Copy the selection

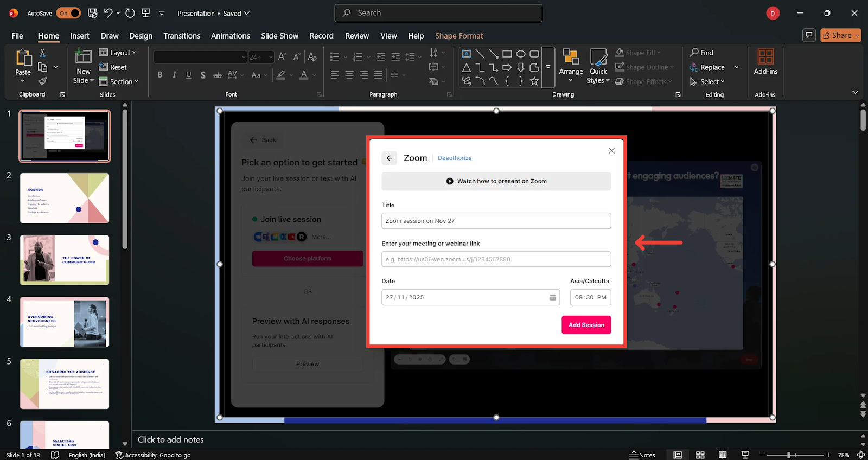tap(42, 67)
